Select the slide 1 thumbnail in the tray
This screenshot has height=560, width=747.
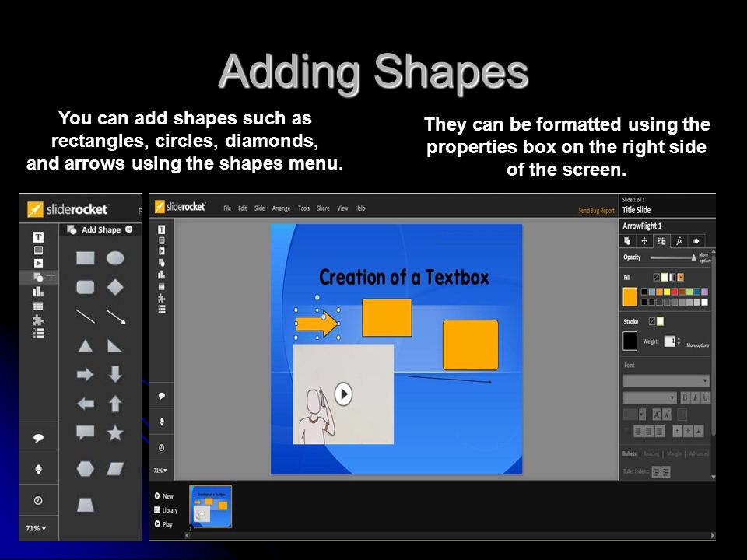tap(211, 506)
